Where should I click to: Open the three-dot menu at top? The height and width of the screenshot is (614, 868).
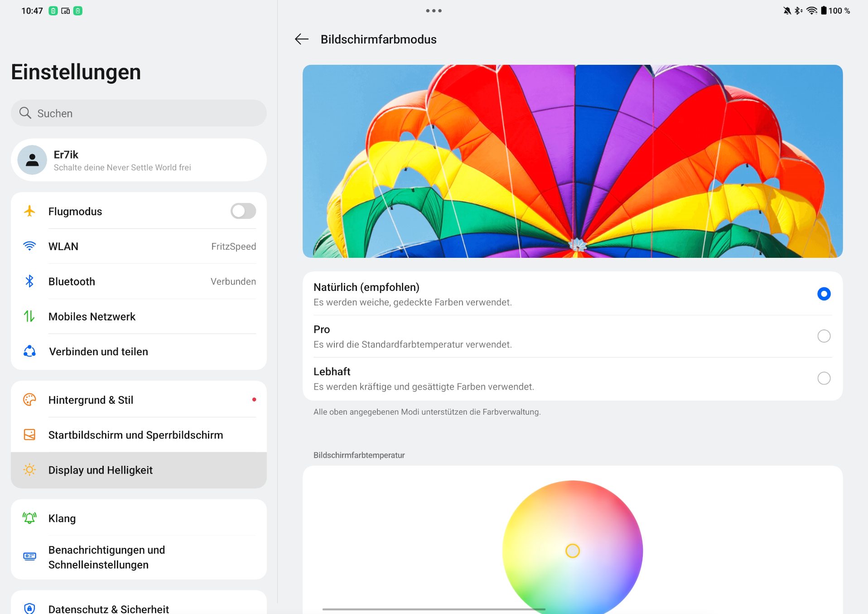pos(434,11)
